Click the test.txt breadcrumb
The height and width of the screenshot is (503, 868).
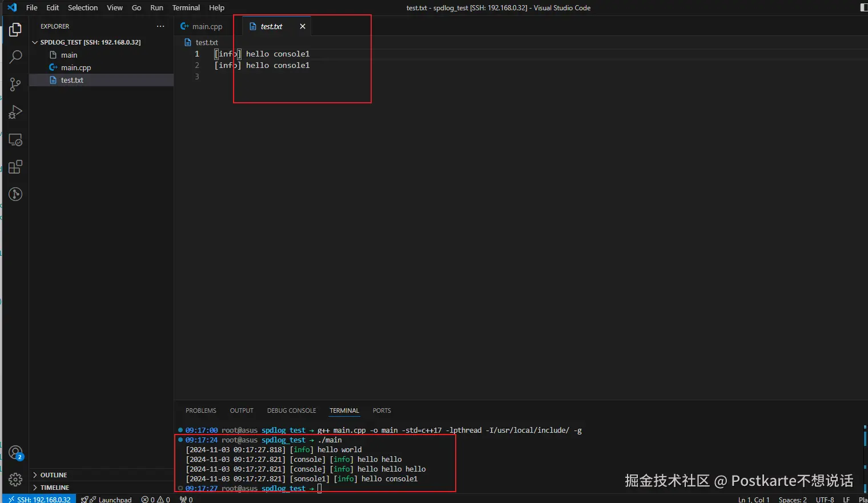(202, 42)
